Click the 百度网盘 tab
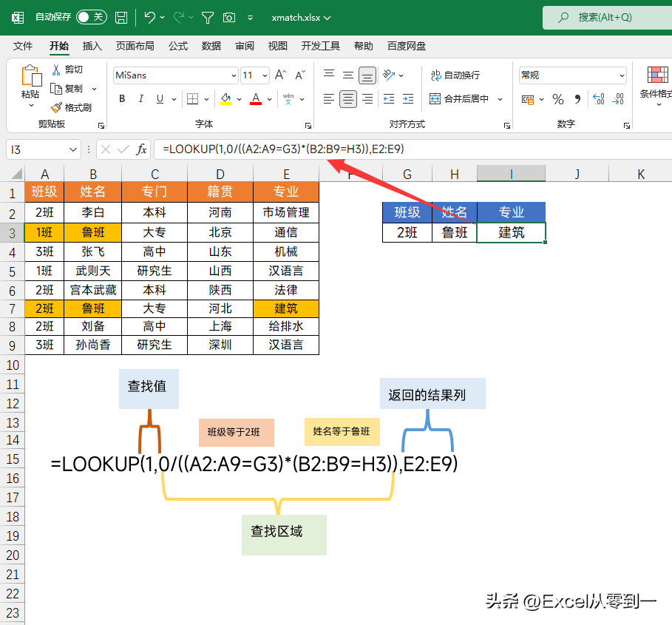 tap(407, 46)
